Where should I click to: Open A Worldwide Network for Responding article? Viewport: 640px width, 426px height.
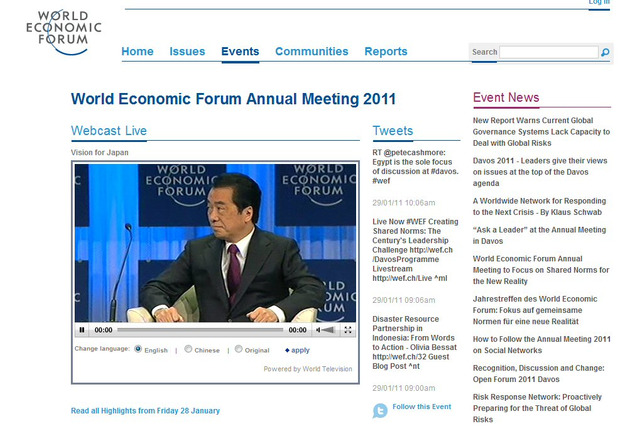pos(539,206)
